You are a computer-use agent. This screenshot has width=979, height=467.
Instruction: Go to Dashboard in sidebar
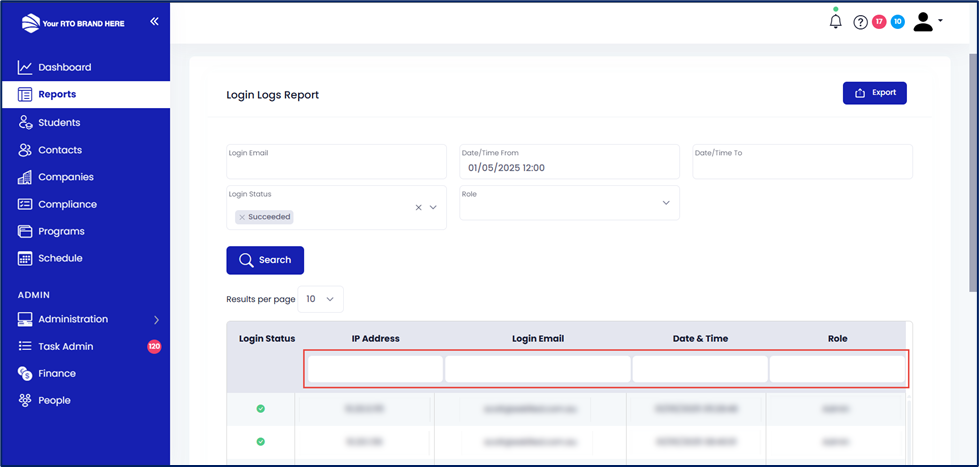tap(64, 68)
